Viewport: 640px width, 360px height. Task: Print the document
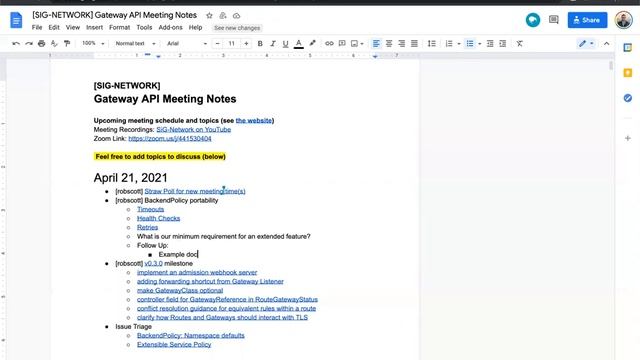coord(41,43)
